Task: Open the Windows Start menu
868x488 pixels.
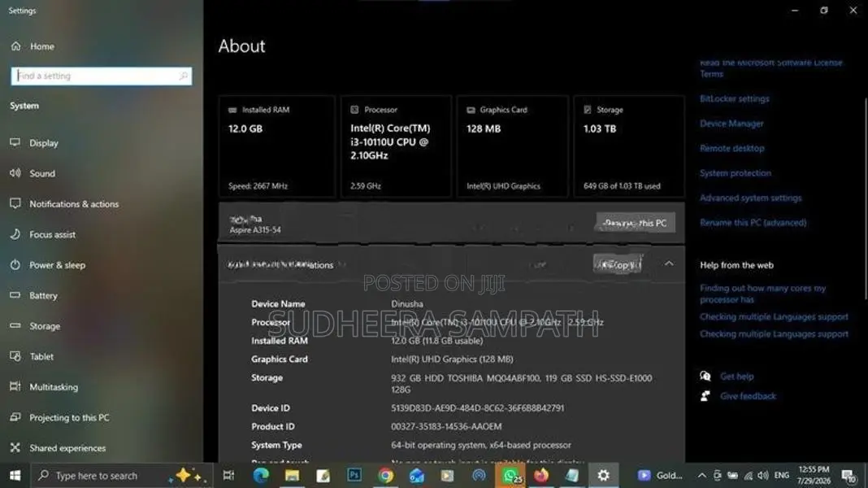Action: [15, 475]
